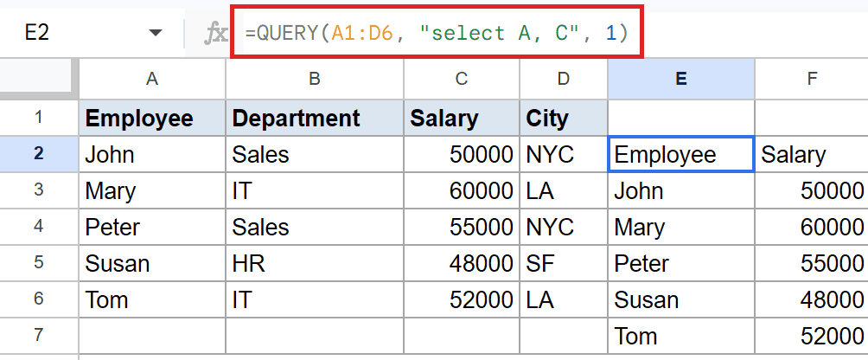The height and width of the screenshot is (360, 868).
Task: Select row 6 header
Action: click(x=39, y=299)
